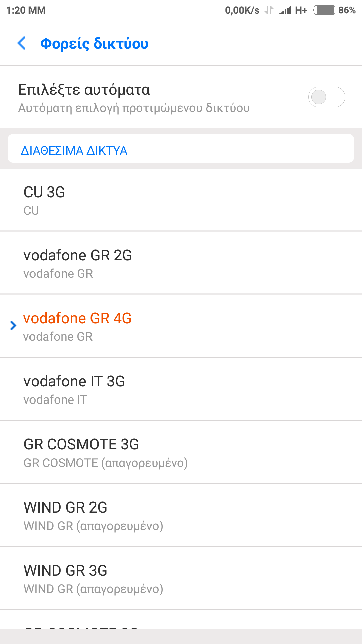
Task: Tap the clock showing 1:20 MM
Action: 26,10
